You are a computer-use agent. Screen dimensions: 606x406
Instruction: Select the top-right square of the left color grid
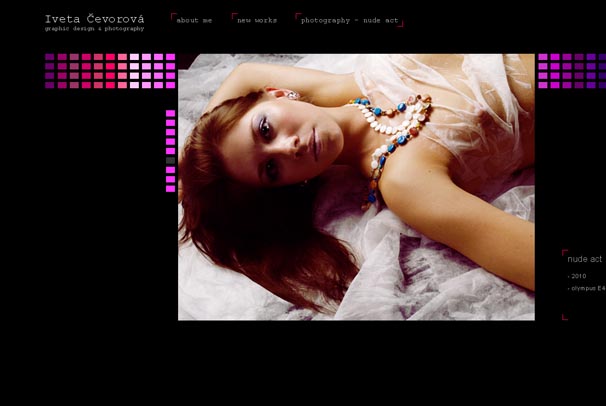click(170, 57)
